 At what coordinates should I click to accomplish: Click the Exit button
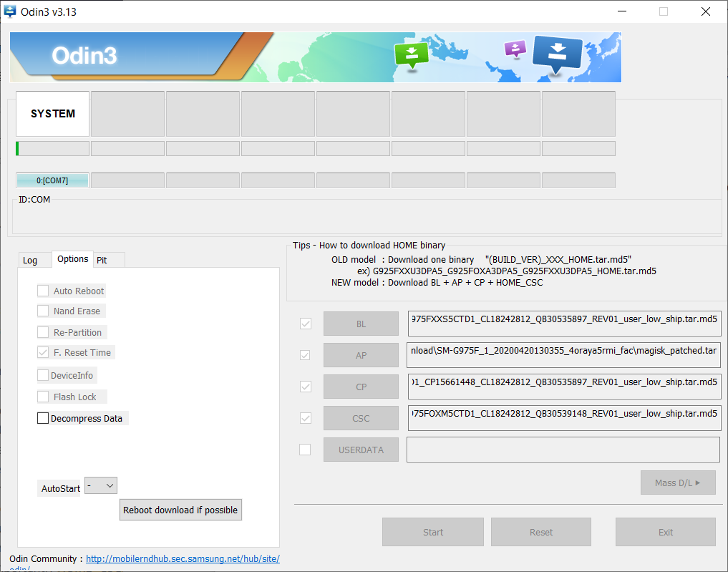point(665,532)
